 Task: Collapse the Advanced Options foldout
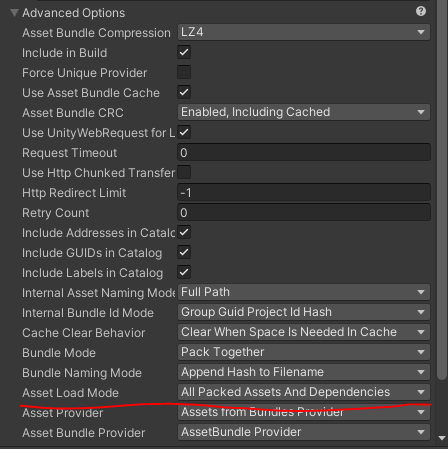(x=14, y=13)
